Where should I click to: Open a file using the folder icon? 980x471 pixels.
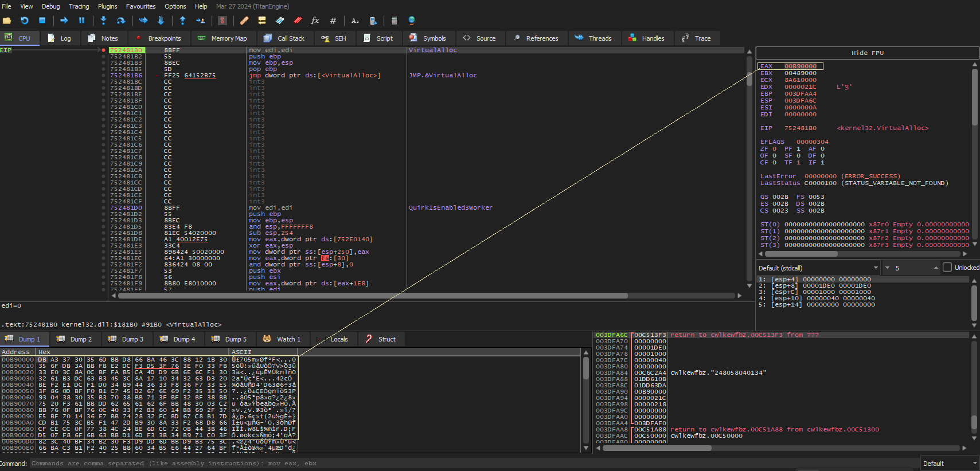7,21
